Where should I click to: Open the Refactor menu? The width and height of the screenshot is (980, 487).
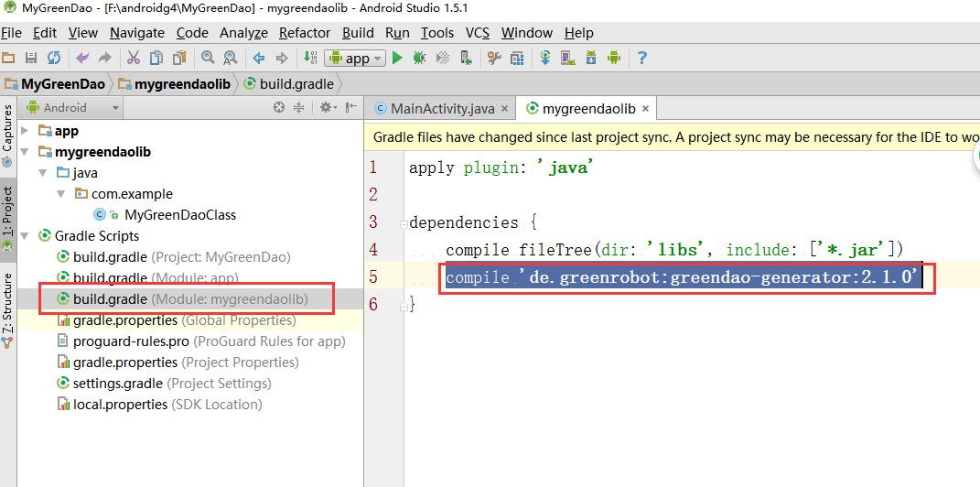point(305,33)
